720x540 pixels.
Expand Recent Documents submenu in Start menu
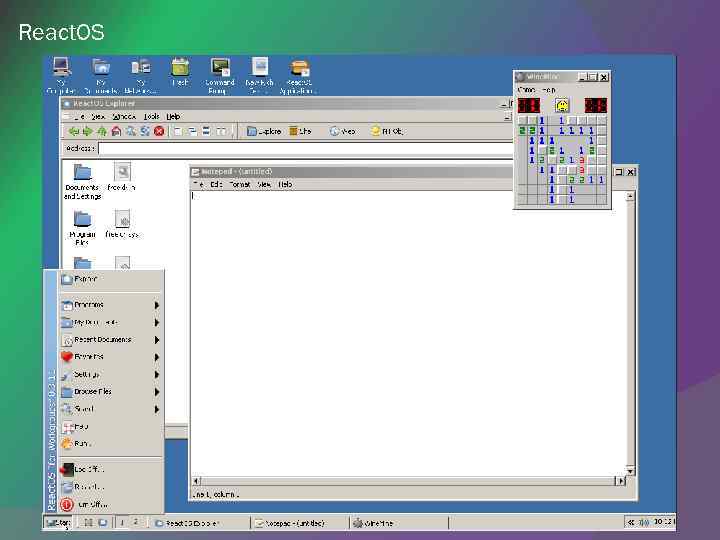pos(110,340)
